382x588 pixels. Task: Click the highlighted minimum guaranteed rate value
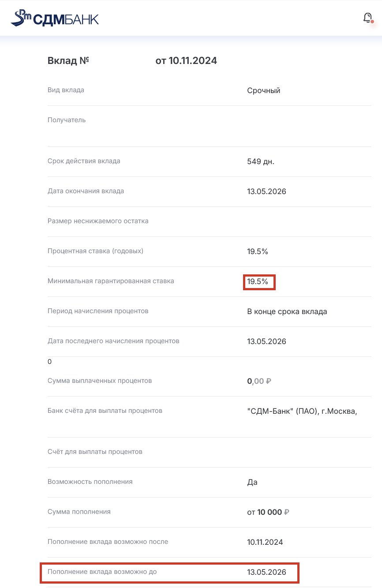click(258, 281)
